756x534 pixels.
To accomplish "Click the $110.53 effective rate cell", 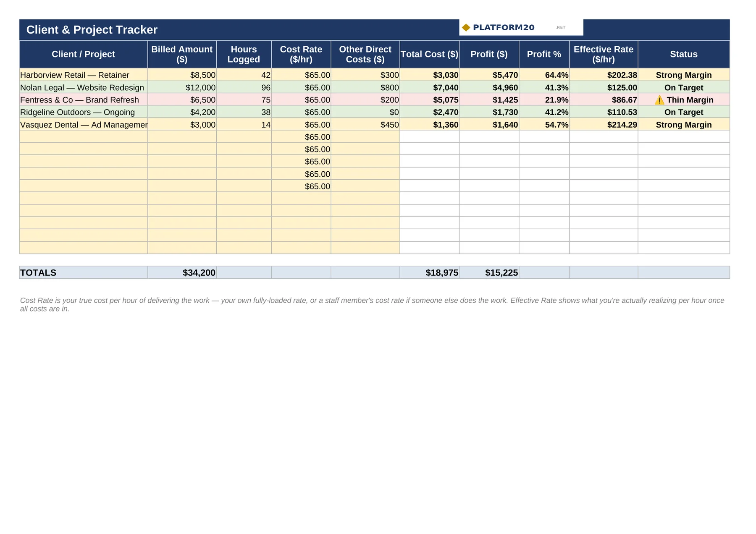I will (x=604, y=112).
